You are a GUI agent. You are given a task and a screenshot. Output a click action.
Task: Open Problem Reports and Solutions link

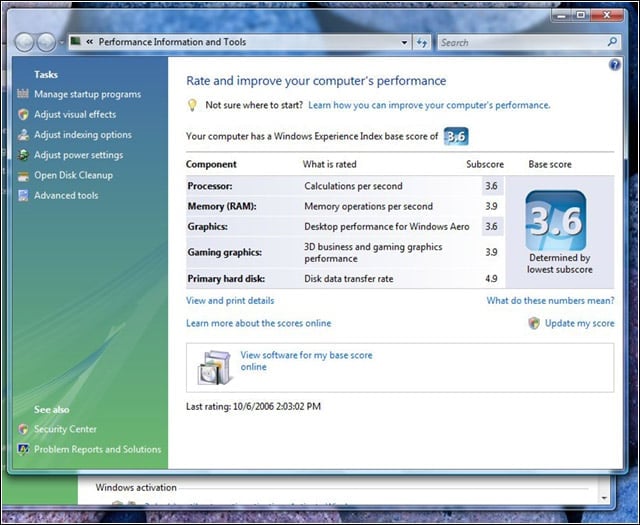coord(98,449)
